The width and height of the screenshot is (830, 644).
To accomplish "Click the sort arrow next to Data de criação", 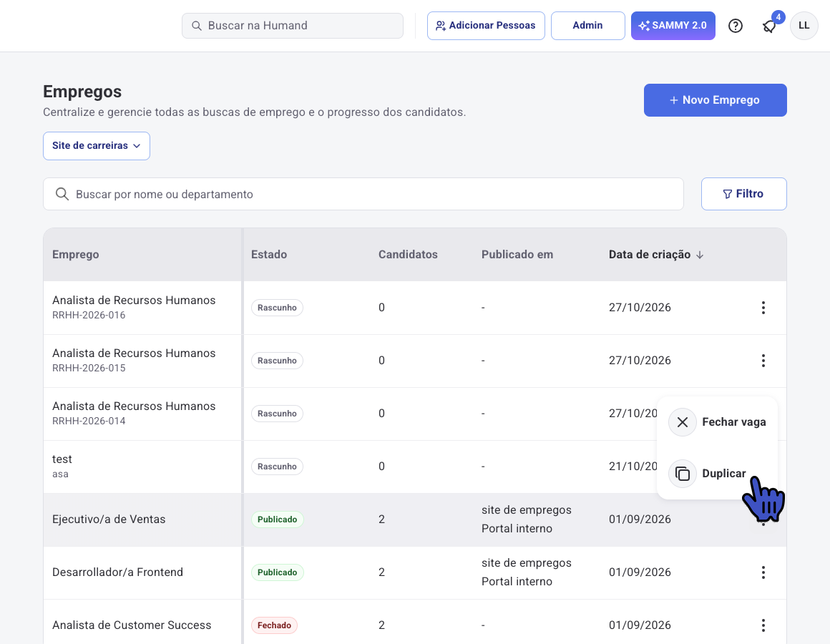I will pyautogui.click(x=700, y=255).
